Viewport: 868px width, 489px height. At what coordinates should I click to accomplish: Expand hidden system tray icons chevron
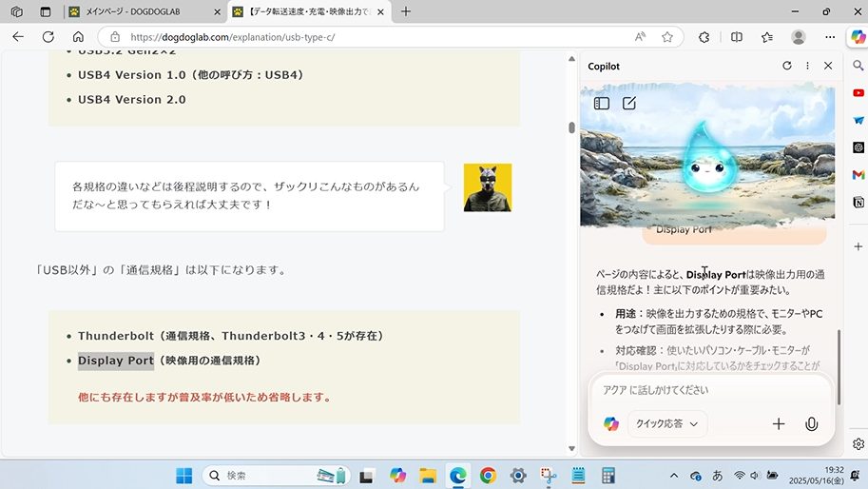[x=674, y=475]
